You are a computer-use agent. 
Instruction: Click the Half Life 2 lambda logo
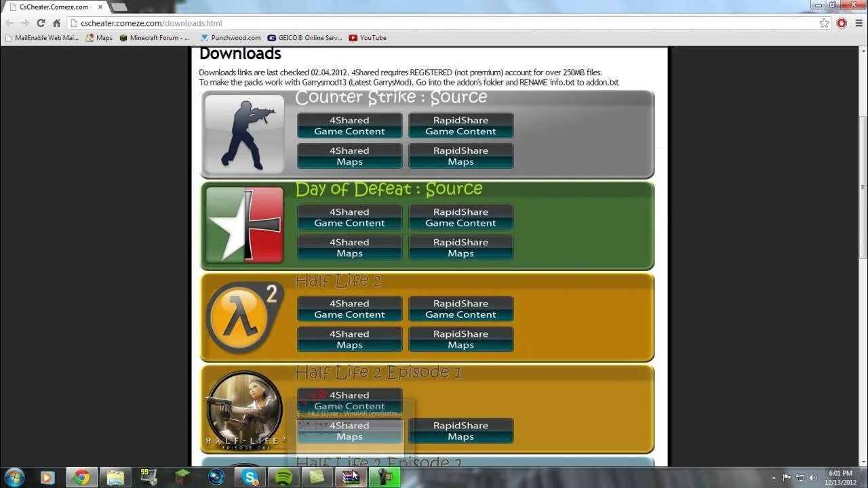244,317
